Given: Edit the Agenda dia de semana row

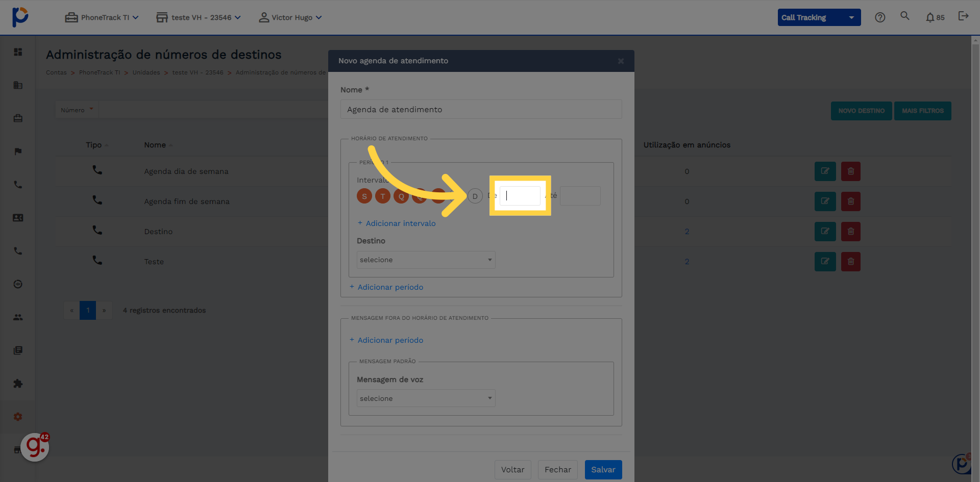Looking at the screenshot, I should (x=825, y=171).
